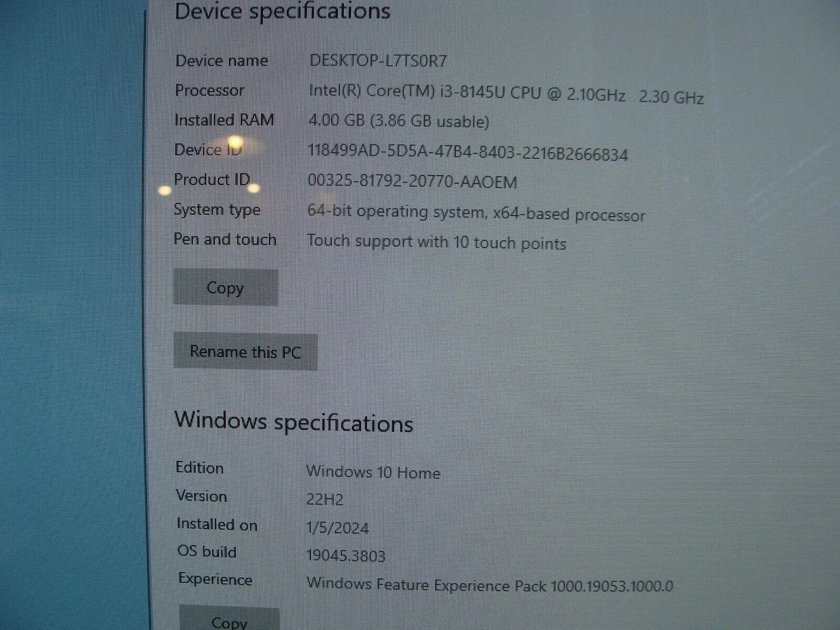Image resolution: width=840 pixels, height=630 pixels.
Task: Click the Product ID label
Action: 212,180
